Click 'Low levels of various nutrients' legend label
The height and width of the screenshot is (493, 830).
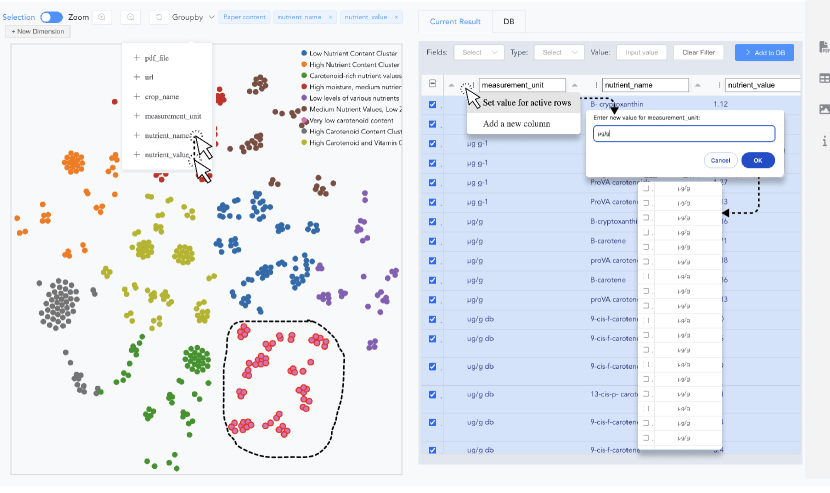[x=354, y=98]
